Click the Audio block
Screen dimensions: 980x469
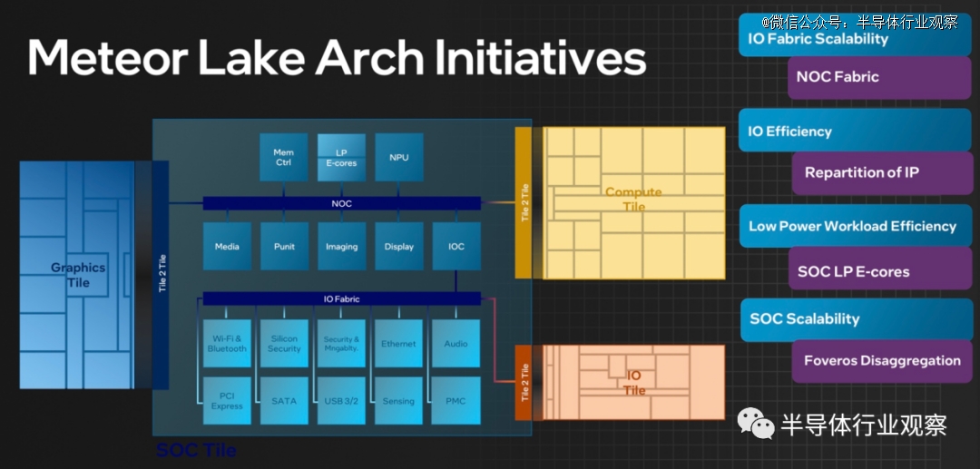[456, 344]
